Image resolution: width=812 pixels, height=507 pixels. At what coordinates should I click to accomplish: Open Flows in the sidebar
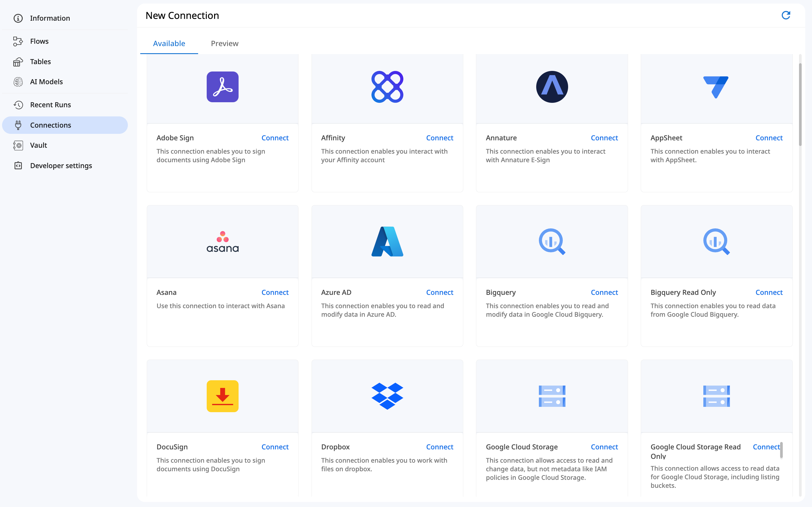[39, 41]
